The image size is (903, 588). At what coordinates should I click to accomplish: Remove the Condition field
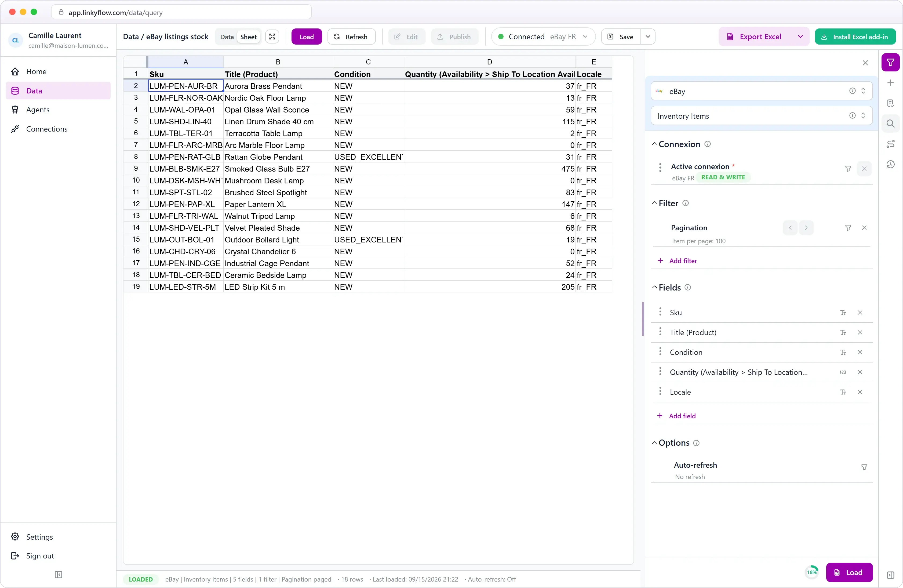(860, 352)
